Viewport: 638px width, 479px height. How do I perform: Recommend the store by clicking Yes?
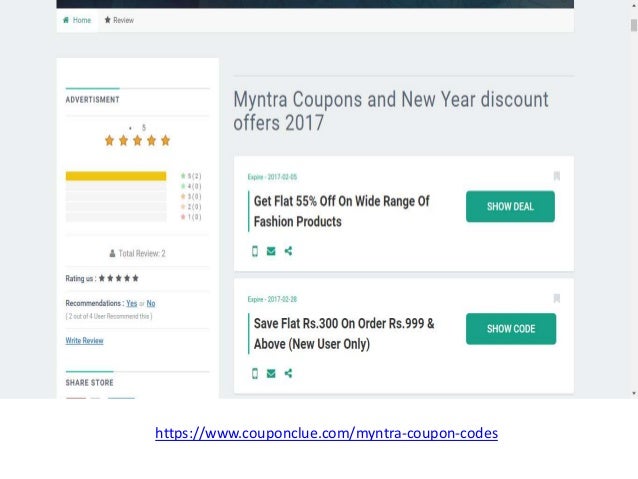[x=131, y=303]
